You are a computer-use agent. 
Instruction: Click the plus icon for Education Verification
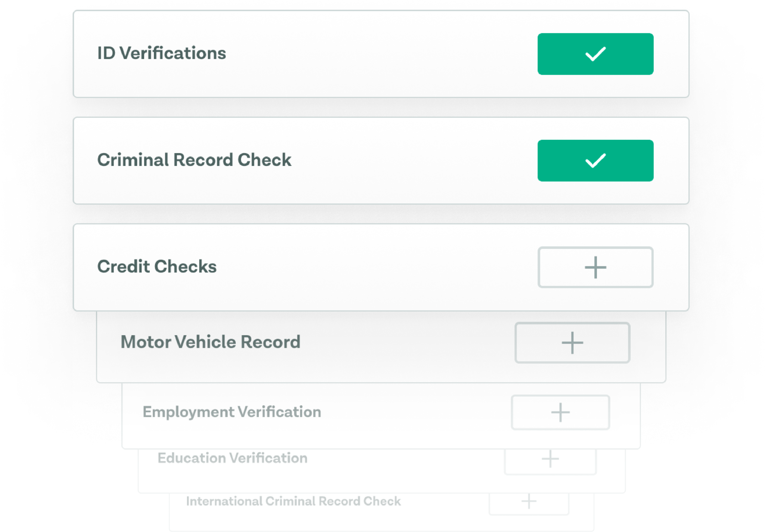(550, 460)
